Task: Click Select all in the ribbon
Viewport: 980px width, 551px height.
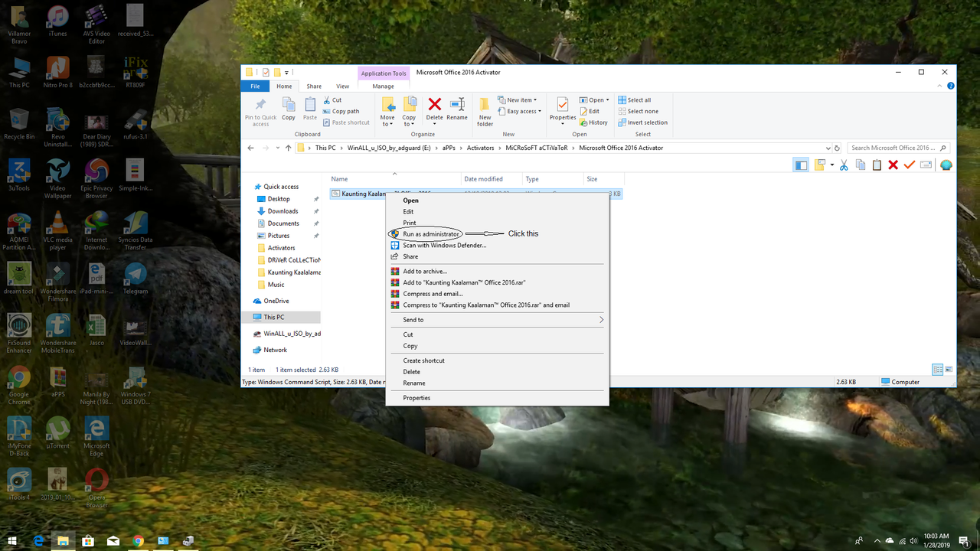Action: [x=635, y=99]
